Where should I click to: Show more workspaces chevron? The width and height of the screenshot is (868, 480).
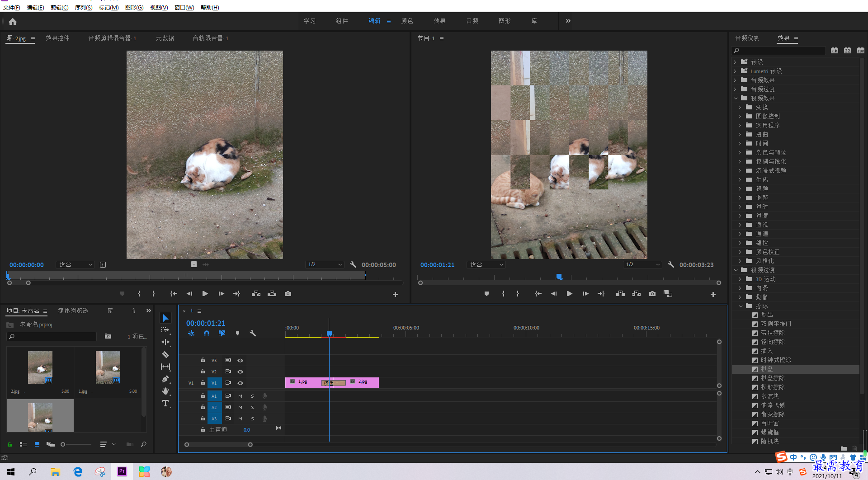click(568, 21)
